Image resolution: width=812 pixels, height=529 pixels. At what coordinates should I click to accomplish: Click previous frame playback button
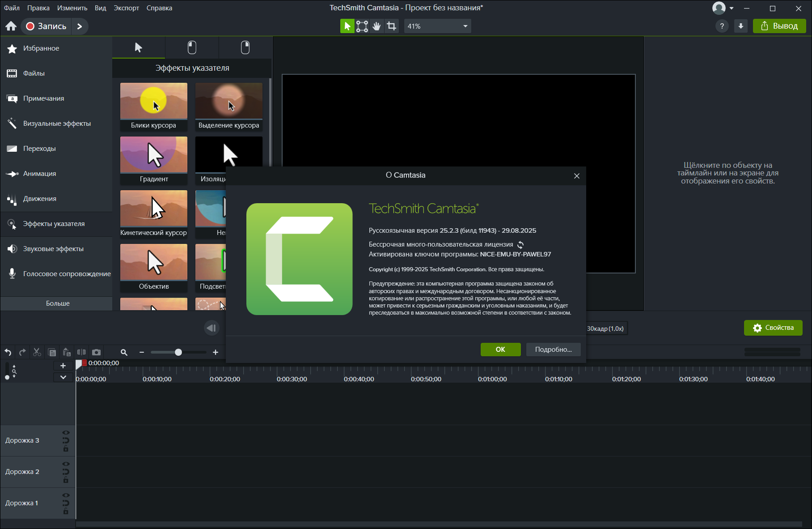(211, 328)
